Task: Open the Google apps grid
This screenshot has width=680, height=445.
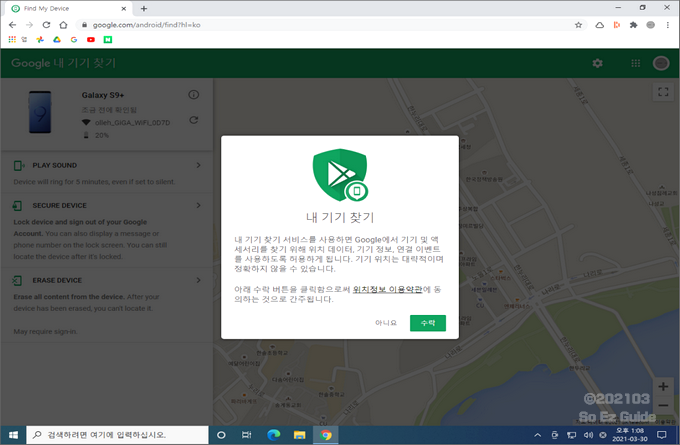Action: pyautogui.click(x=635, y=63)
